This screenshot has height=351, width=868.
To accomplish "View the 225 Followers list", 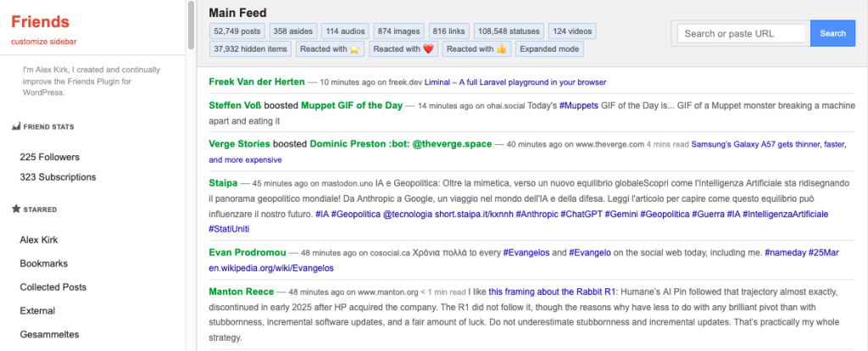I will pos(51,157).
